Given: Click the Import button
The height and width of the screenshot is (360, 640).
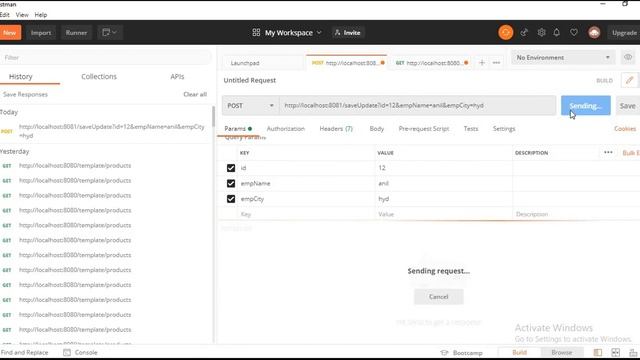Looking at the screenshot, I should pyautogui.click(x=41, y=32).
